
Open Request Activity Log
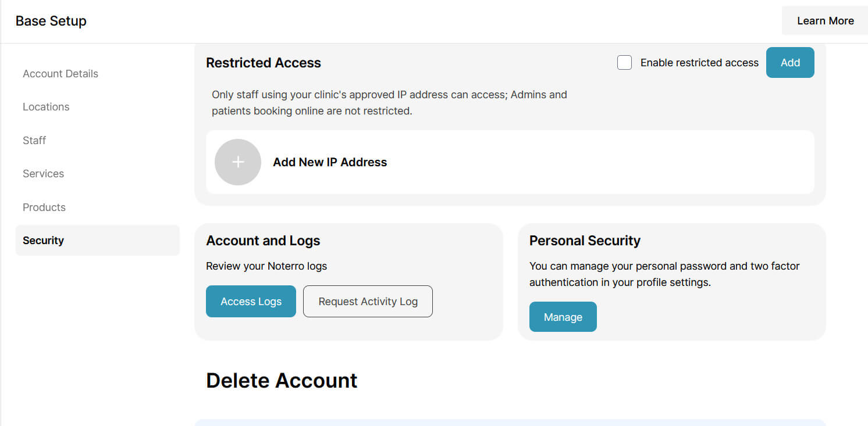click(x=367, y=301)
